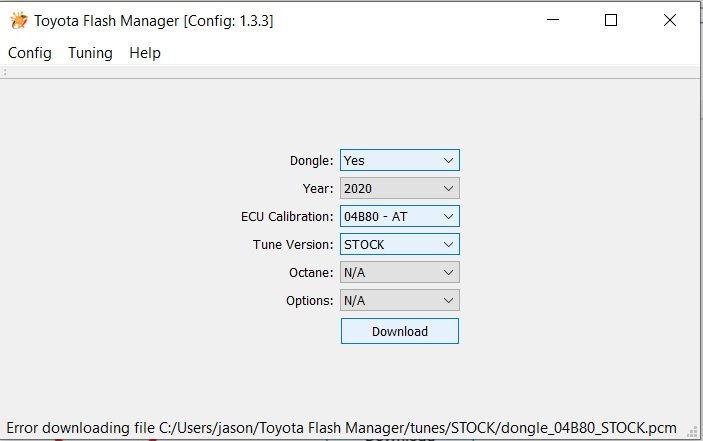
Task: Click the error message in status bar
Action: point(341,428)
